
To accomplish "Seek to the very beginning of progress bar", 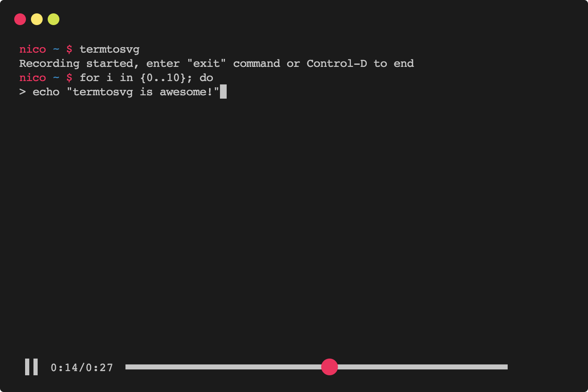I will (x=126, y=367).
